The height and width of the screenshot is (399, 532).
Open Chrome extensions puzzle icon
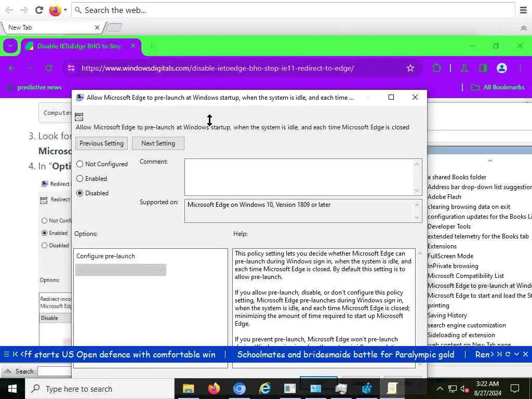pyautogui.click(x=436, y=68)
